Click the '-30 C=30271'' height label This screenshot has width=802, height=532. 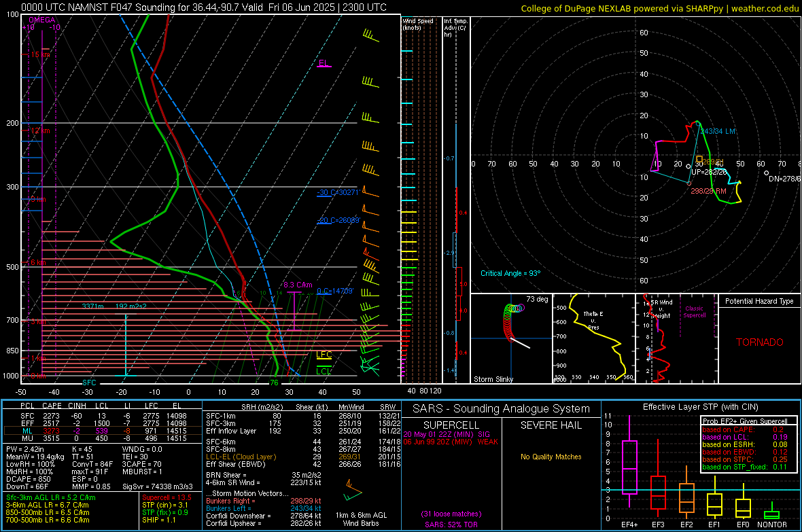(338, 192)
